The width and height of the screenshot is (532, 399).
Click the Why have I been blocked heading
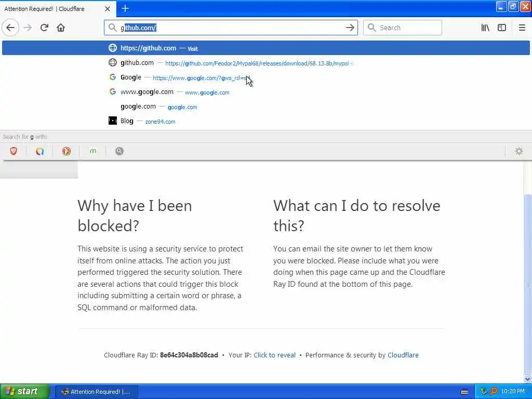[135, 216]
